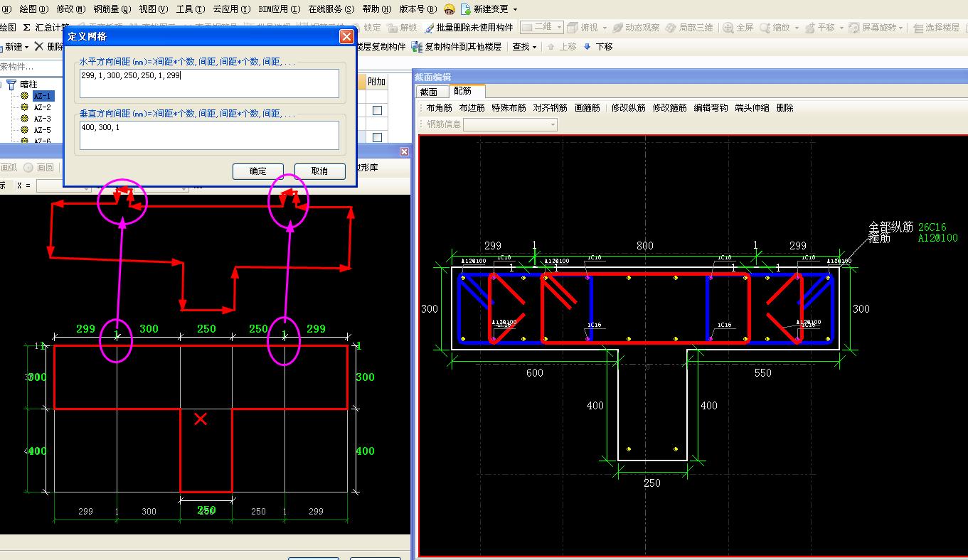
Task: Open the 帮助(H) menu
Action: [x=377, y=9]
